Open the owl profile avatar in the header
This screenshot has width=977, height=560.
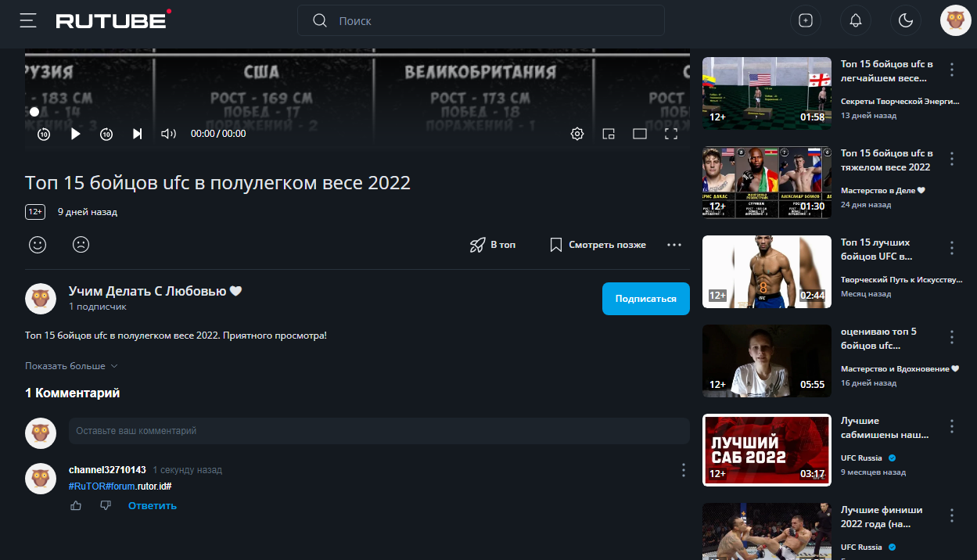click(955, 21)
